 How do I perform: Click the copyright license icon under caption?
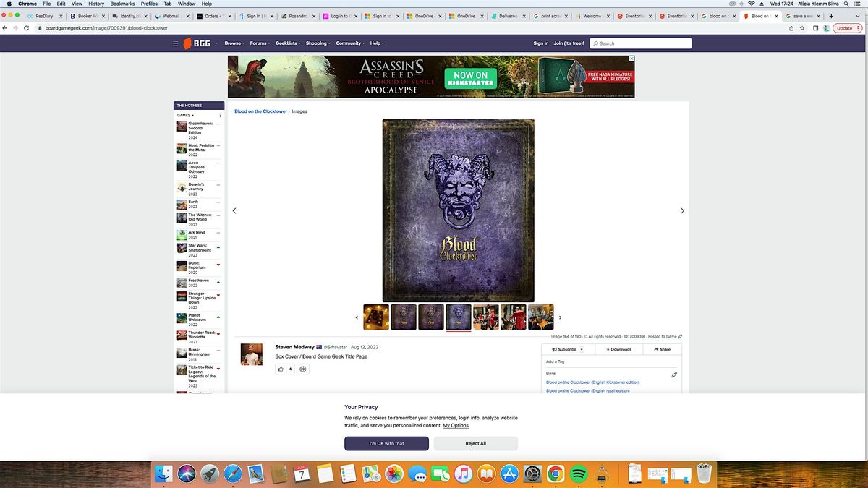point(303,369)
